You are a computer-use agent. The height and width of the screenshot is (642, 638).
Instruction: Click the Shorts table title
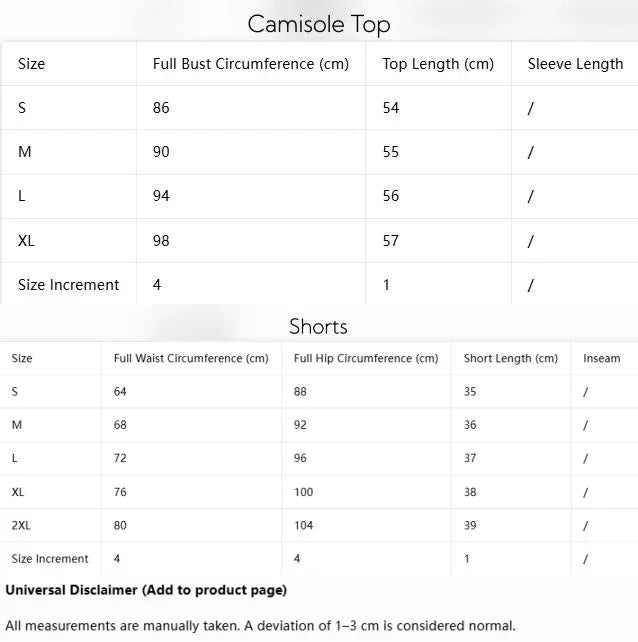pyautogui.click(x=318, y=327)
